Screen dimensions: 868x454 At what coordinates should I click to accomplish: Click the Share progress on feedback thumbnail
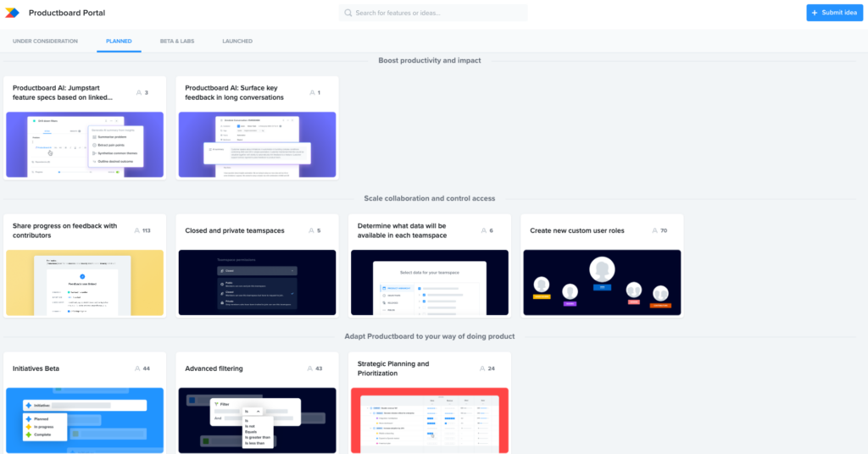pos(85,283)
